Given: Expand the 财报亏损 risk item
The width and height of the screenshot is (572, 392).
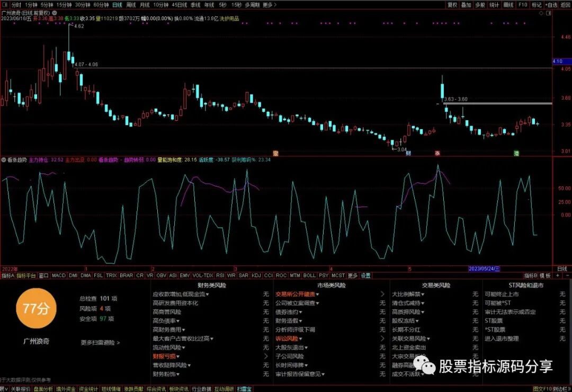Looking at the screenshot, I should click(x=166, y=356).
